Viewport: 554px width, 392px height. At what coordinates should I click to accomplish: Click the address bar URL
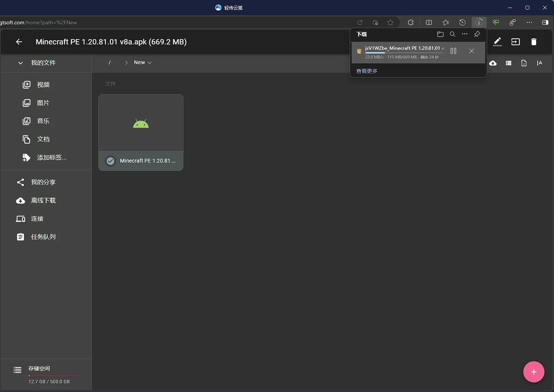pyautogui.click(x=38, y=22)
